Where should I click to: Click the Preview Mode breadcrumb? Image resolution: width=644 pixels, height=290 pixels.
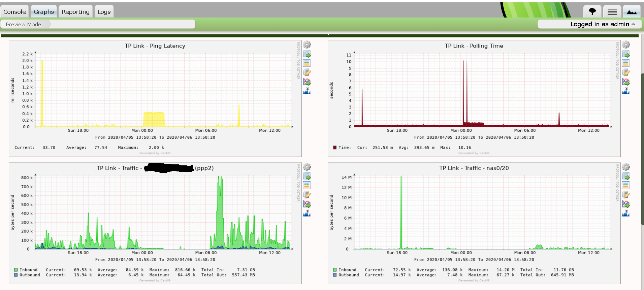24,24
